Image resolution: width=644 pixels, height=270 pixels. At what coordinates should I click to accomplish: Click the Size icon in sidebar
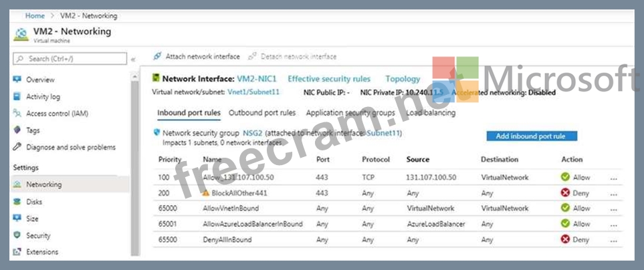(17, 218)
